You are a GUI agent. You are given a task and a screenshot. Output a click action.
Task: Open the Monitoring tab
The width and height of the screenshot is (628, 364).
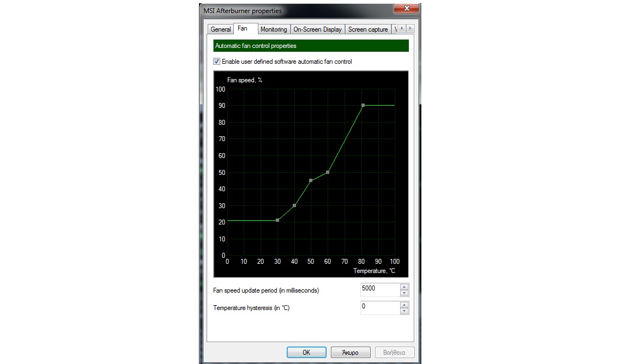tap(274, 29)
